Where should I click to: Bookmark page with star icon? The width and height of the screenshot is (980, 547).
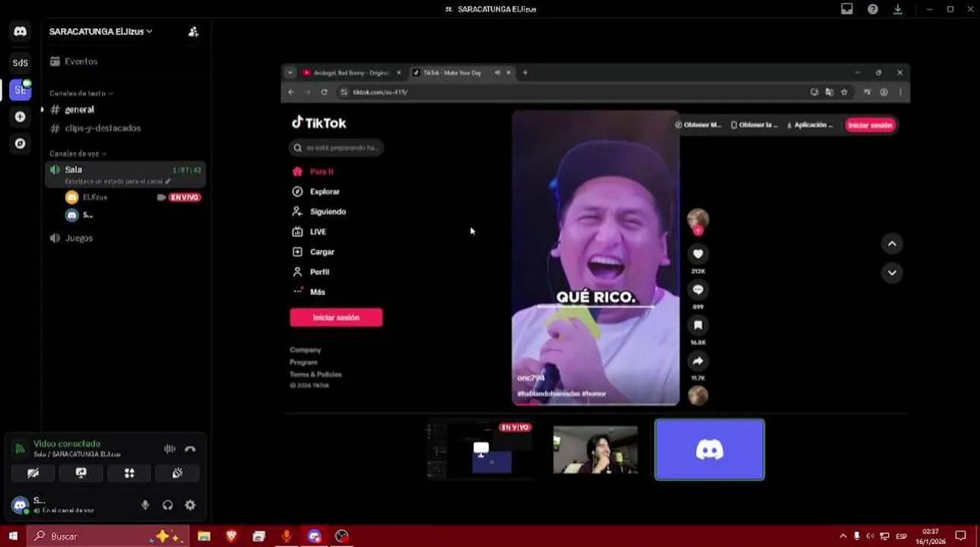pyautogui.click(x=844, y=92)
